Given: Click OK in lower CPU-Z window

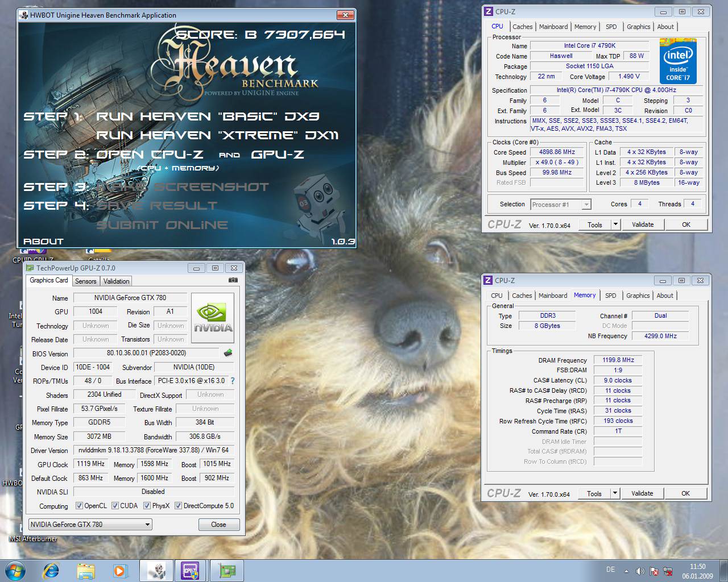Looking at the screenshot, I should pyautogui.click(x=686, y=493).
